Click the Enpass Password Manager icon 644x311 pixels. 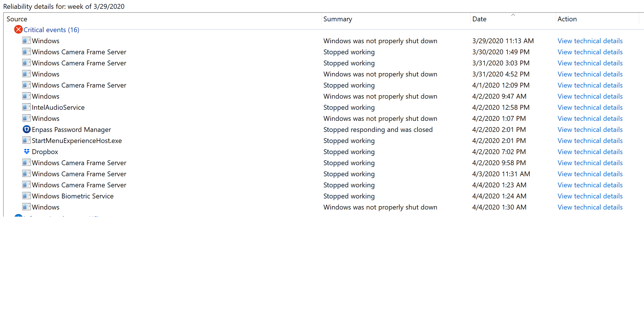[x=26, y=129]
